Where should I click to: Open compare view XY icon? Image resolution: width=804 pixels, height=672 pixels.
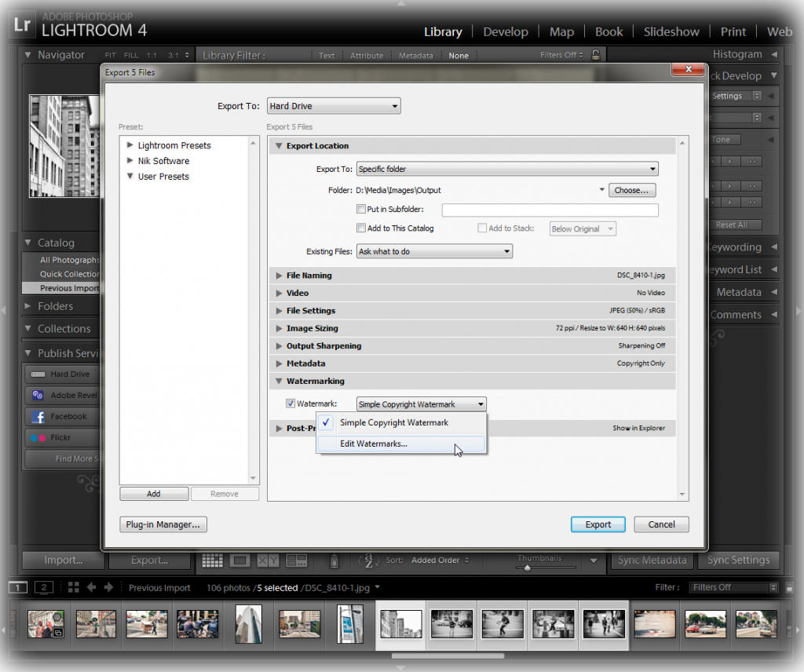[268, 561]
